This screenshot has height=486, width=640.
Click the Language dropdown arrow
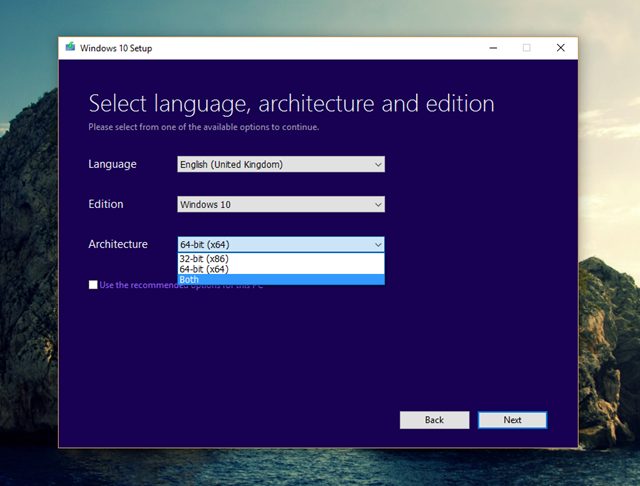point(377,164)
